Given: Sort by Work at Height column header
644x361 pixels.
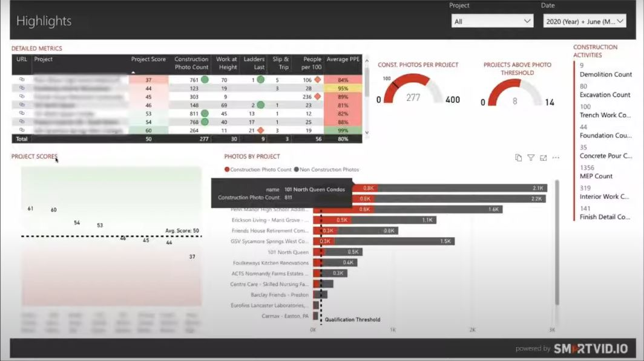Looking at the screenshot, I should click(226, 63).
